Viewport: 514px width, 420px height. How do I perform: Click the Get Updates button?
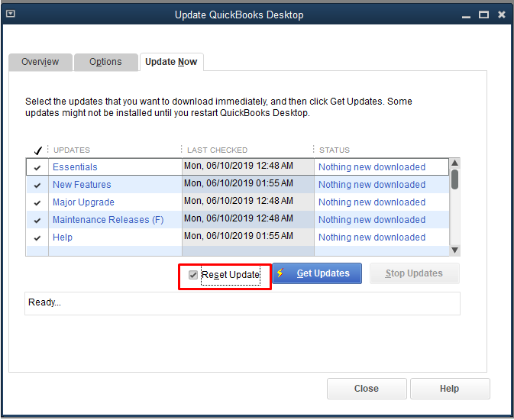tap(317, 273)
